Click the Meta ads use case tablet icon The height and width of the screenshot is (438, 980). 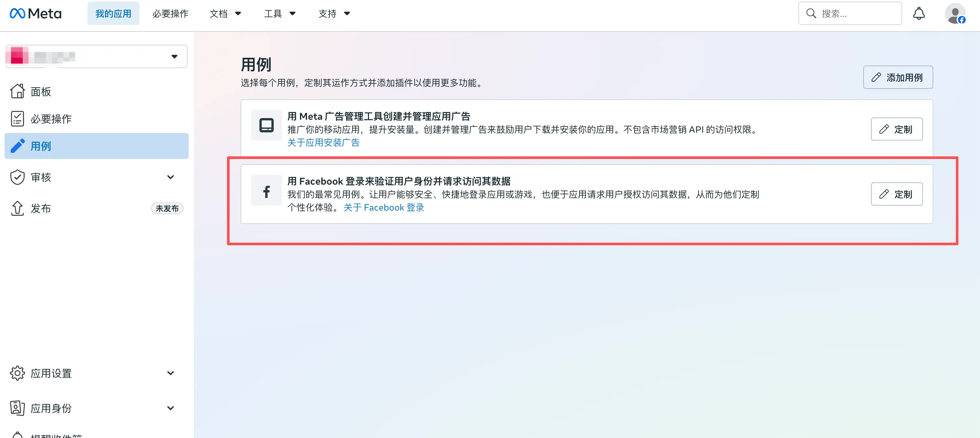click(266, 125)
